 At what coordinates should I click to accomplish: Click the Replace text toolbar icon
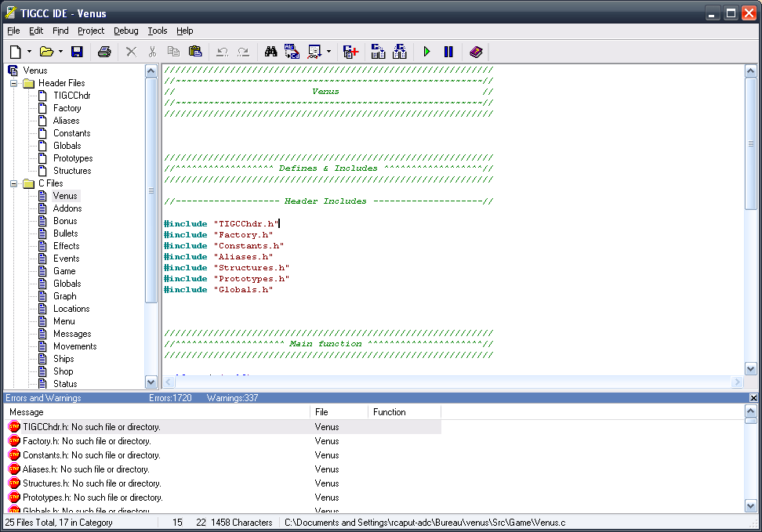(292, 52)
